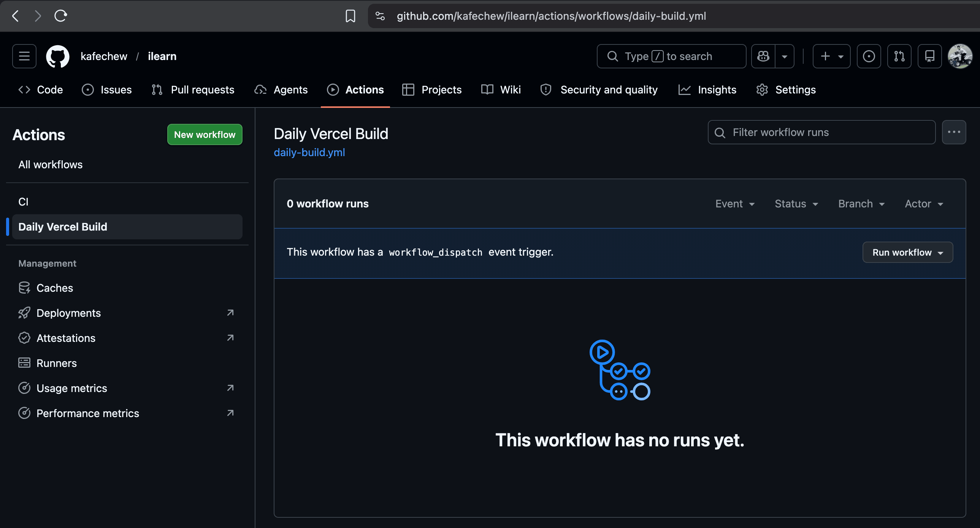Open Caches management page
The height and width of the screenshot is (528, 980).
[x=127, y=288]
